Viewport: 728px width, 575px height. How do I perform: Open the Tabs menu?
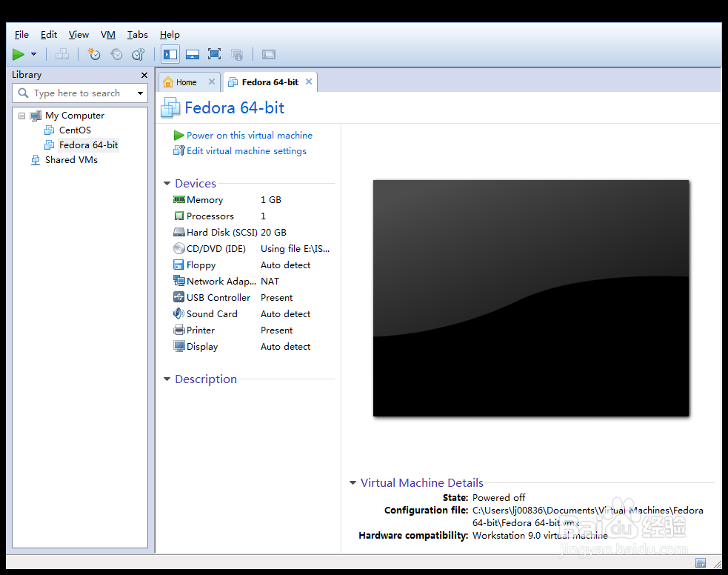click(138, 35)
